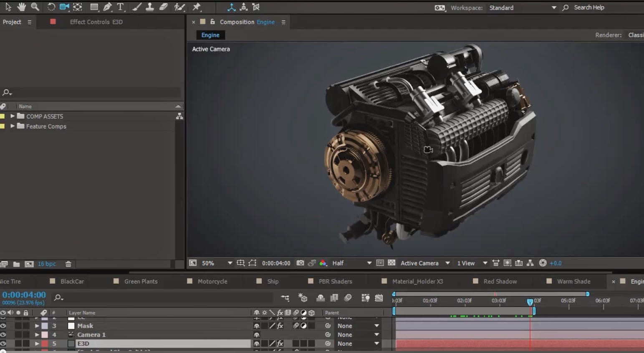
Task: Click Search Help
Action: click(590, 7)
